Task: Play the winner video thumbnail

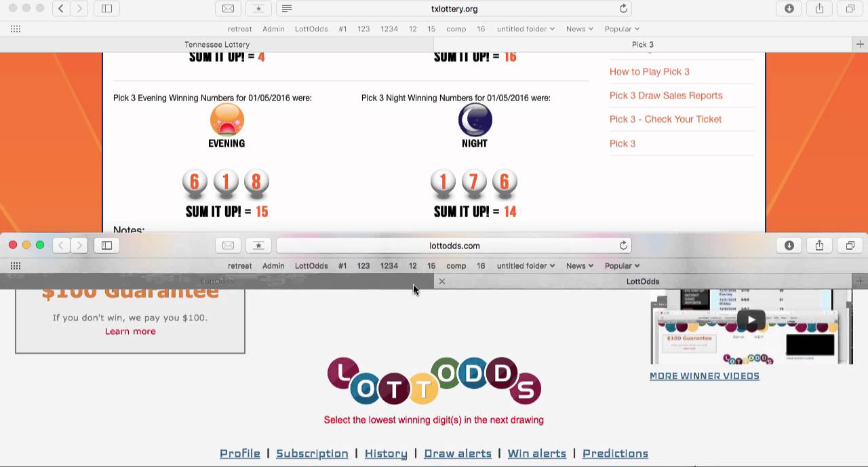Action: point(751,320)
